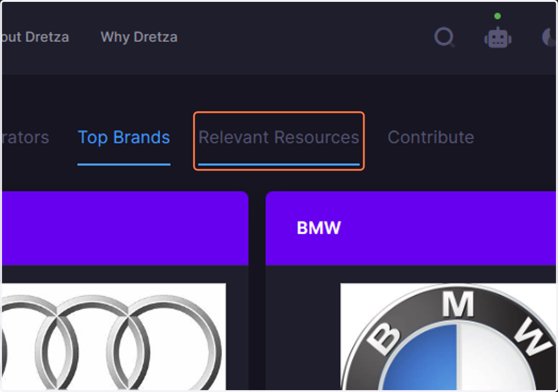The height and width of the screenshot is (392, 558).
Task: Switch to the Top Brands tab
Action: tap(124, 138)
